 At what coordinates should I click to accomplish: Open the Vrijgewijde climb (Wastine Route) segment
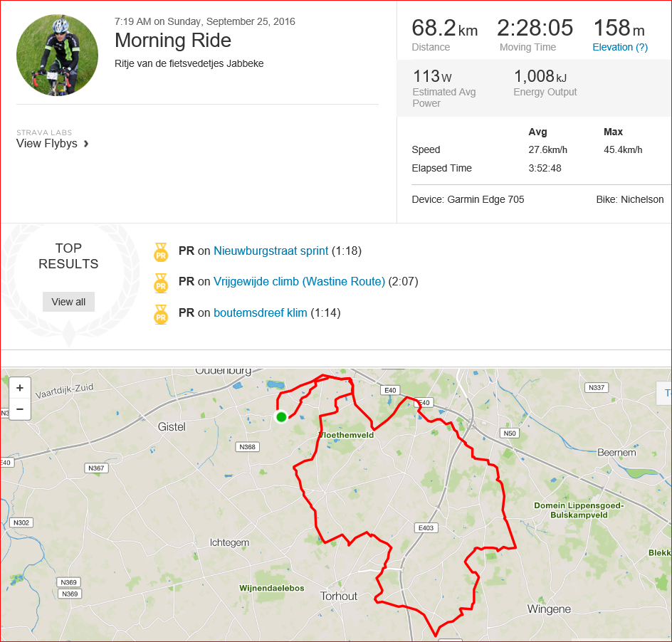299,281
